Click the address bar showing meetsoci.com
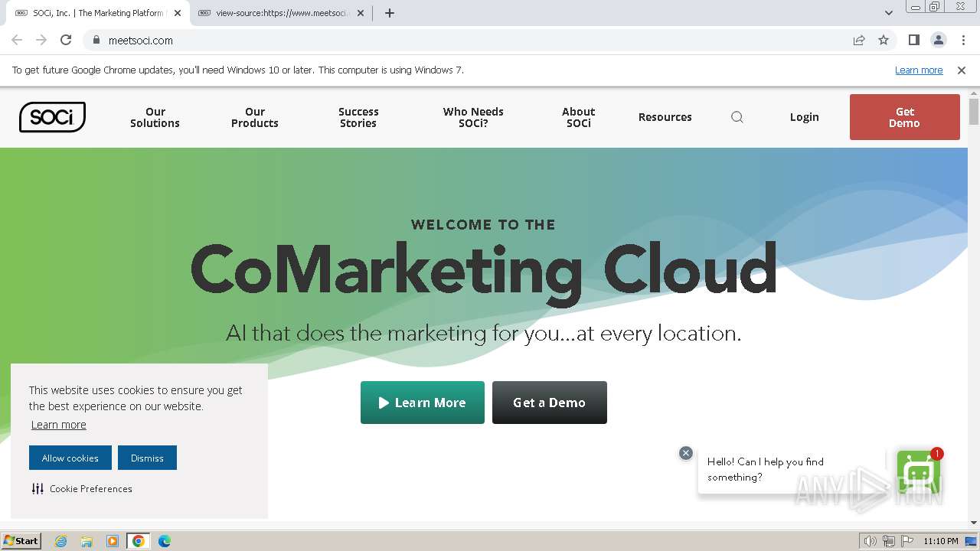980x551 pixels. pos(459,41)
